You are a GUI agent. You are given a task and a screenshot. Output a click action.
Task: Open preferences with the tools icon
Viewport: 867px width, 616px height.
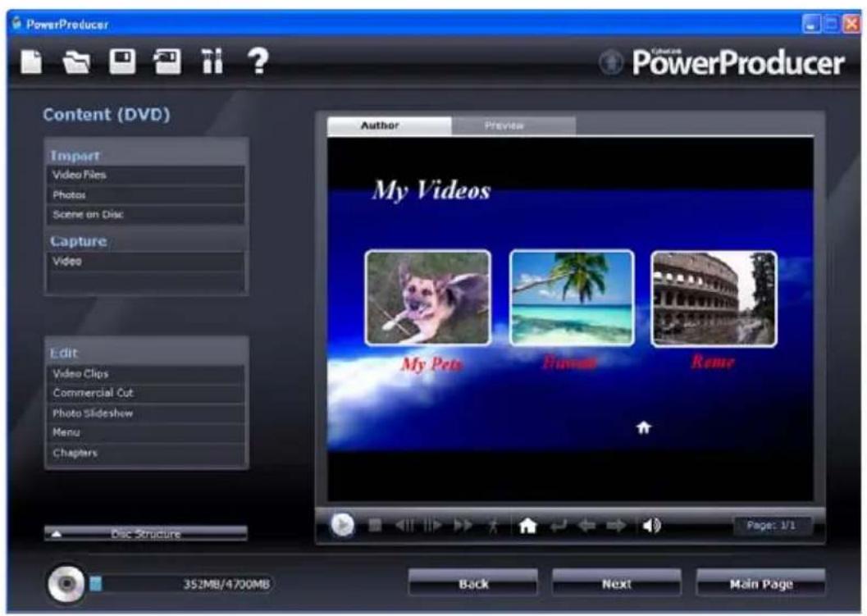(212, 61)
